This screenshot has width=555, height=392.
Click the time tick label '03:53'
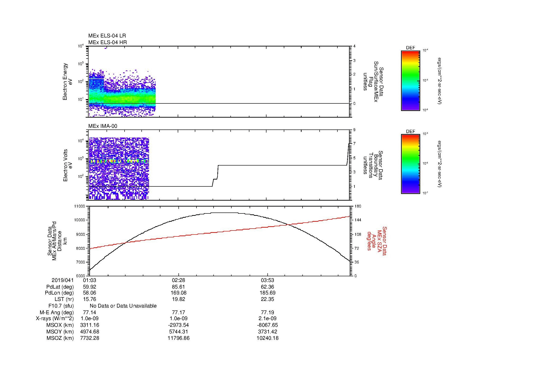pos(267,280)
